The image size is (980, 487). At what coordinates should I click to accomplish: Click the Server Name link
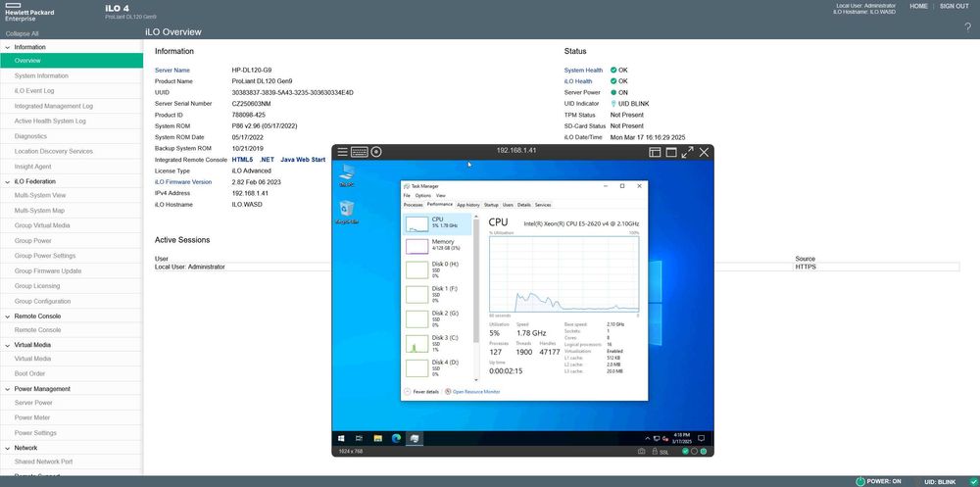[172, 70]
